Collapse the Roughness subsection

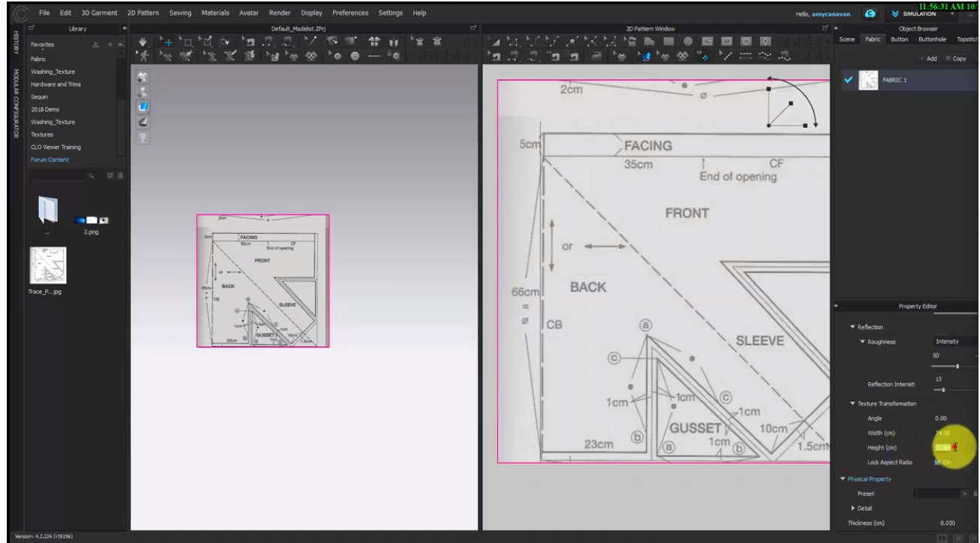click(861, 341)
